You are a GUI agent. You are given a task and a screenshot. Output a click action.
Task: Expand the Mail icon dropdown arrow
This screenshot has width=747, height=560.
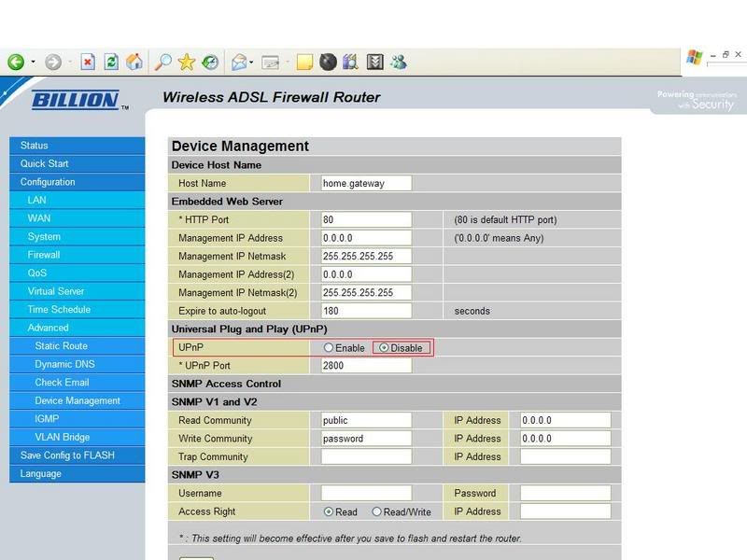[253, 63]
